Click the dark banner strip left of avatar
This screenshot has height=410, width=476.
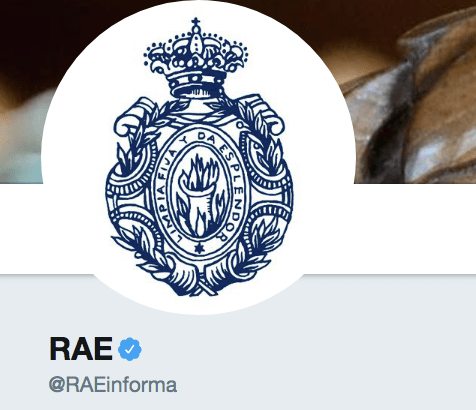(23, 90)
